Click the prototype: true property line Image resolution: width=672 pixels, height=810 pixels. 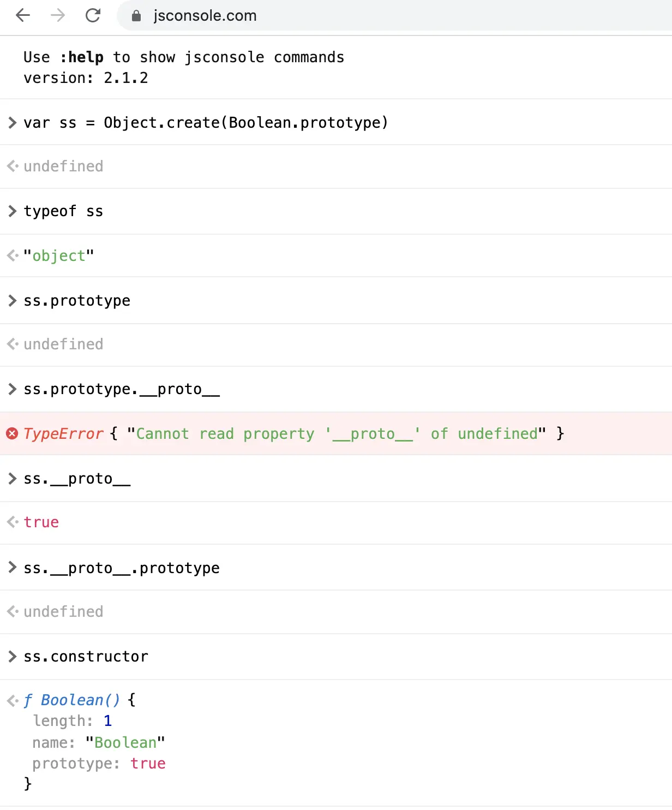(x=99, y=763)
